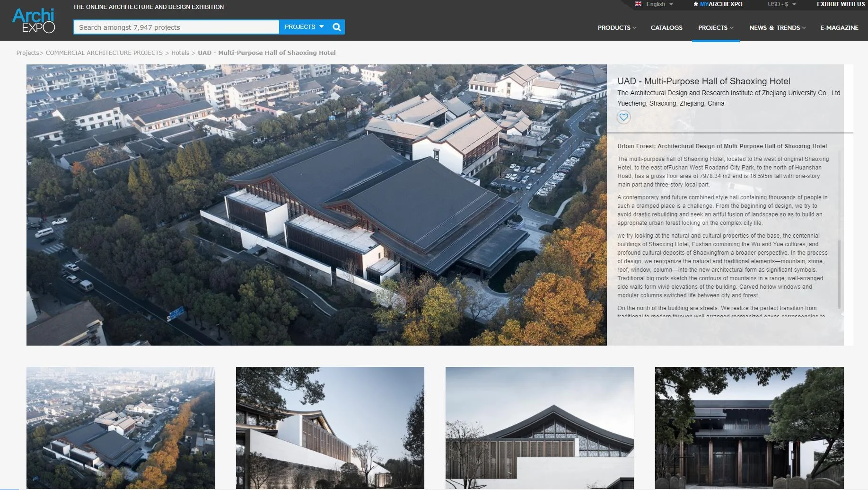The height and width of the screenshot is (490, 868).
Task: Open the curved white wall thumbnail
Action: pos(330,428)
